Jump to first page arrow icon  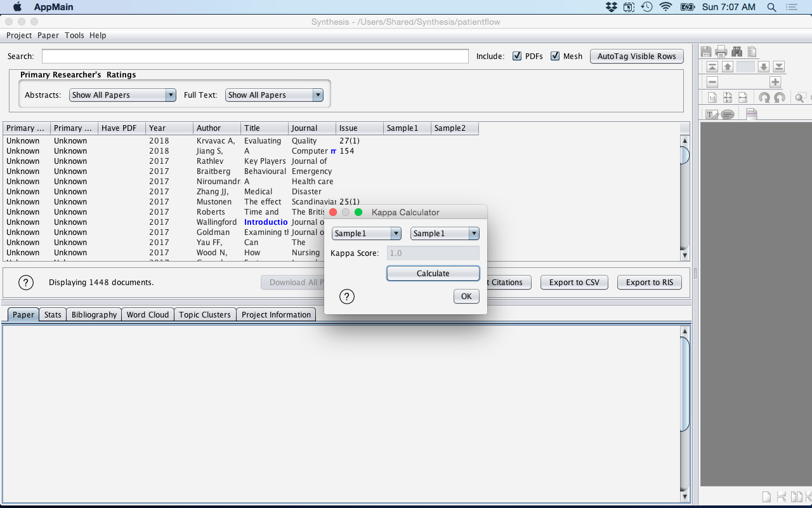click(x=712, y=67)
